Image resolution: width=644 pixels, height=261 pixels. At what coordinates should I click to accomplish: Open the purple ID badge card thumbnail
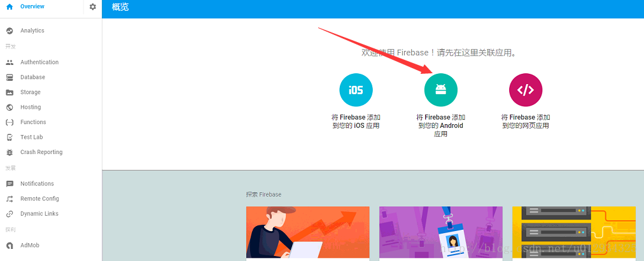tap(441, 232)
